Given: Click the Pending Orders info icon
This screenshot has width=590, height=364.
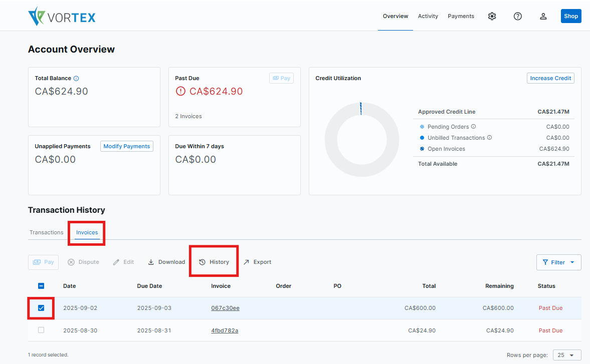Looking at the screenshot, I should click(x=473, y=127).
